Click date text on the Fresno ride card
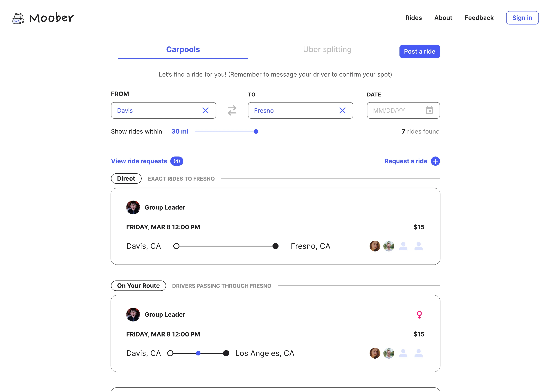The image size is (551, 392). pos(163,227)
